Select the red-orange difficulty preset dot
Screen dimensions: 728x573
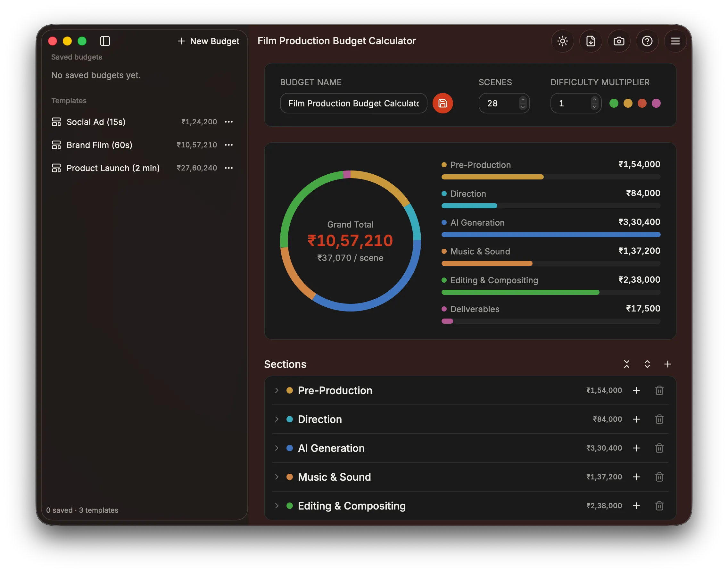642,103
